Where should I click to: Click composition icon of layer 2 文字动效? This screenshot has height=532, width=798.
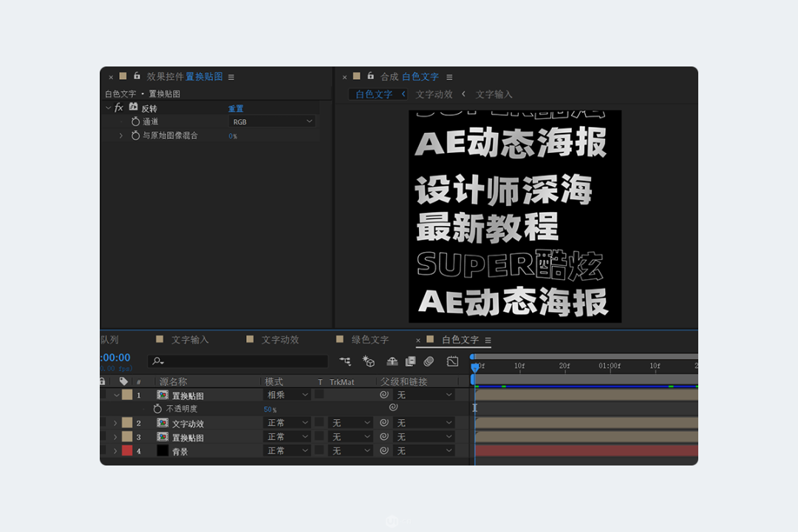point(163,423)
